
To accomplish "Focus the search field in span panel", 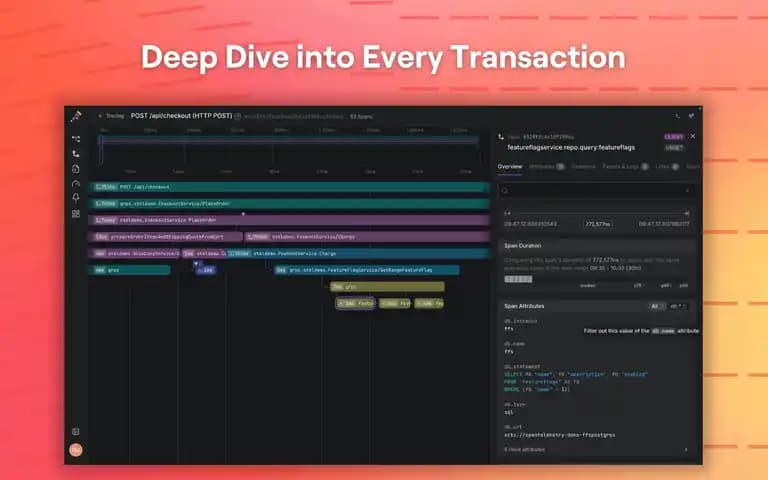I will 597,191.
